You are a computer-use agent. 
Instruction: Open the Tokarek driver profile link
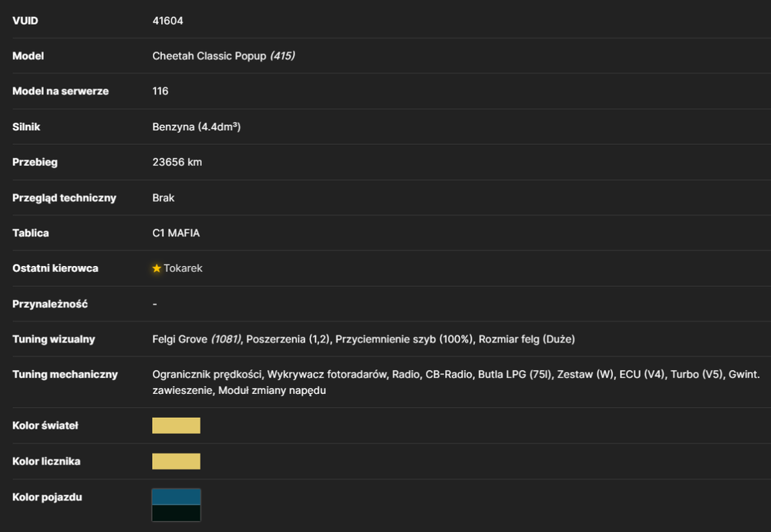tap(183, 268)
